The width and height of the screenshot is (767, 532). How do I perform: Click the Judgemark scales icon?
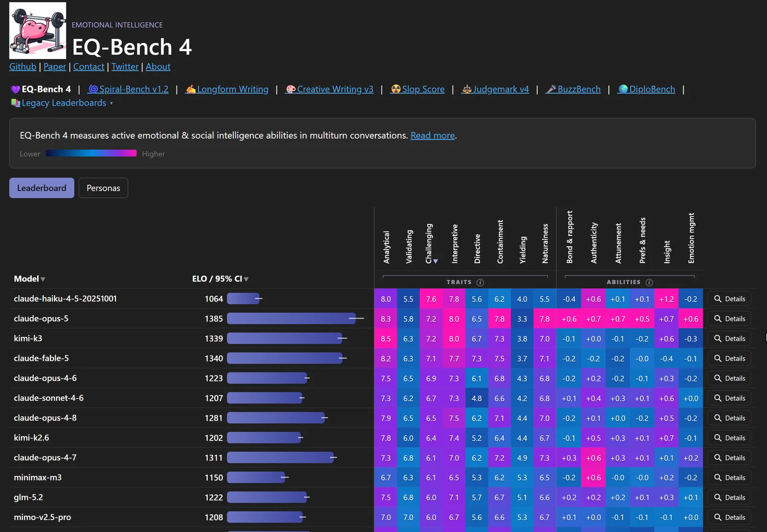click(467, 89)
